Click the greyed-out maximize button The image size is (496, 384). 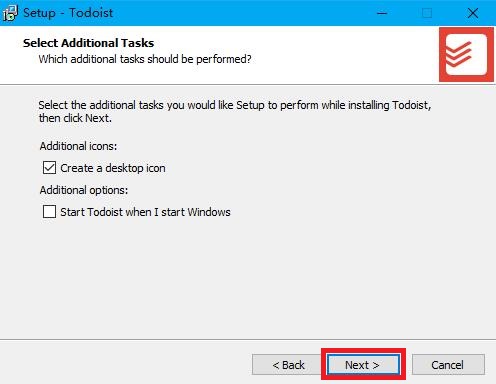(x=427, y=13)
